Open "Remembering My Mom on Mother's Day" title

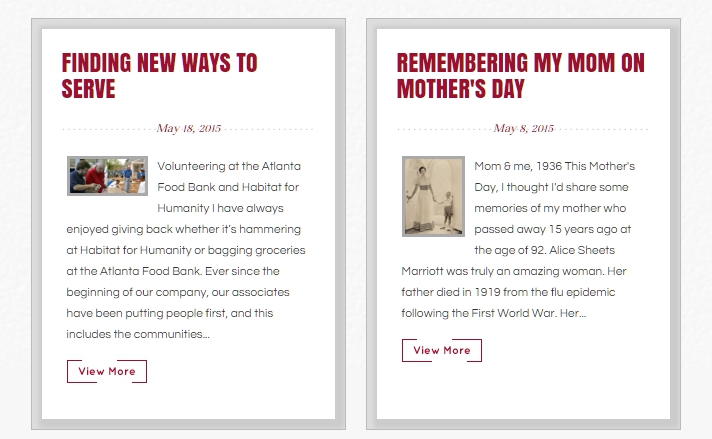point(520,76)
